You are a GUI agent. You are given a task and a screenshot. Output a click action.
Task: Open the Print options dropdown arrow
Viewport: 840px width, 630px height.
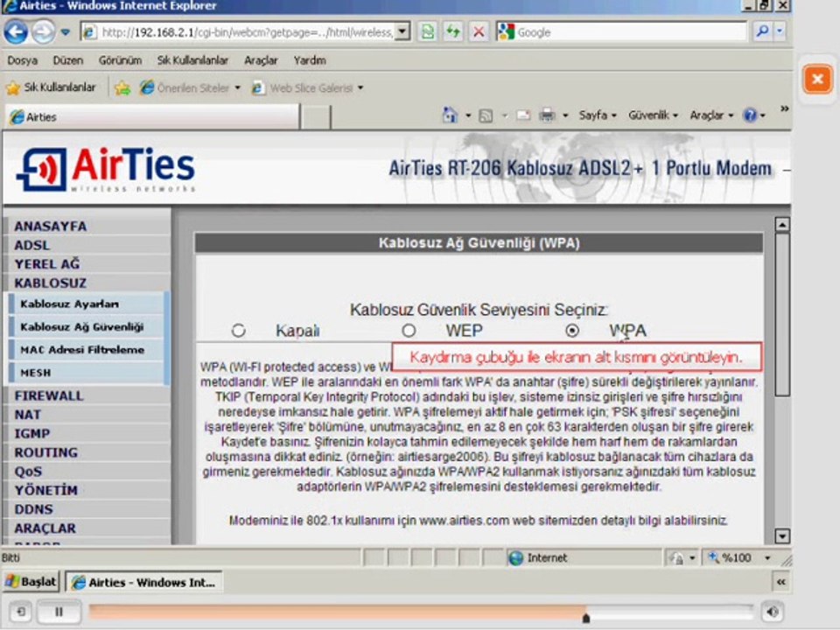tap(564, 115)
